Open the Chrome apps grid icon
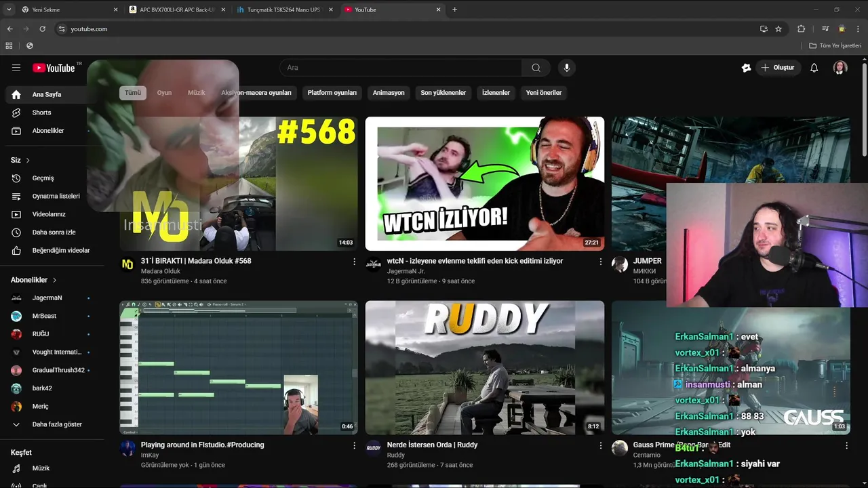This screenshot has width=868, height=488. point(9,45)
